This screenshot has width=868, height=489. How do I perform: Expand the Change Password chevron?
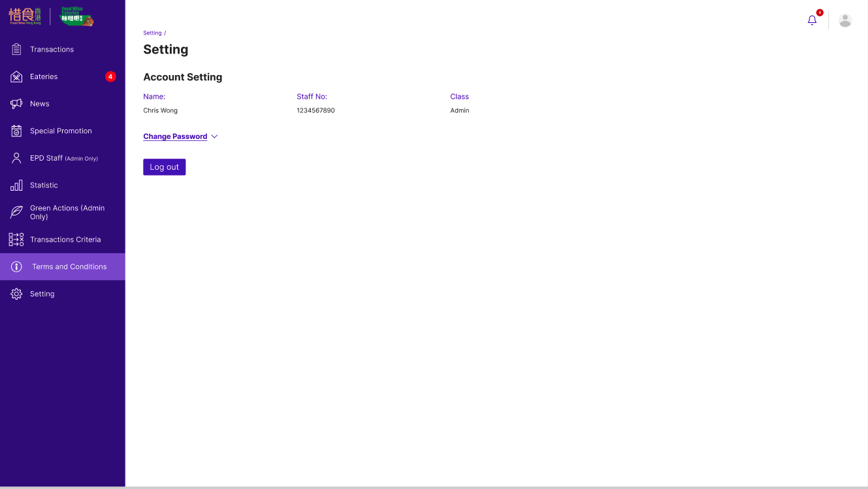(x=214, y=136)
